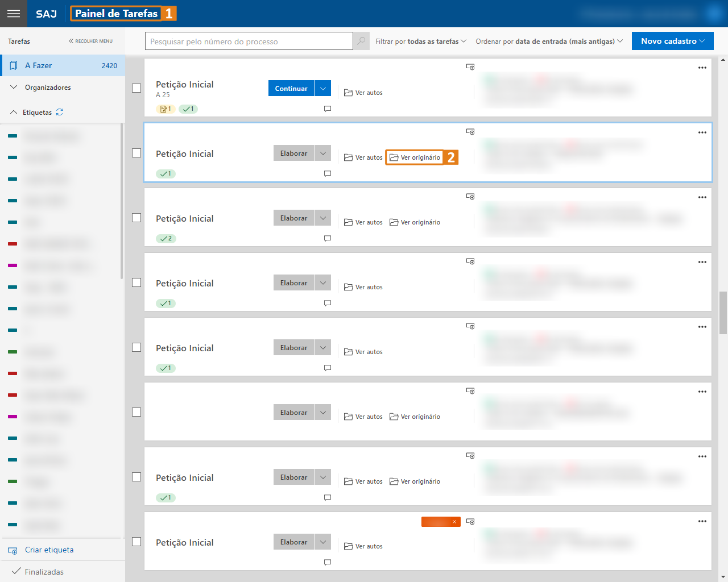Check the checkbox of the first task card
This screenshot has width=728, height=582.
click(136, 88)
